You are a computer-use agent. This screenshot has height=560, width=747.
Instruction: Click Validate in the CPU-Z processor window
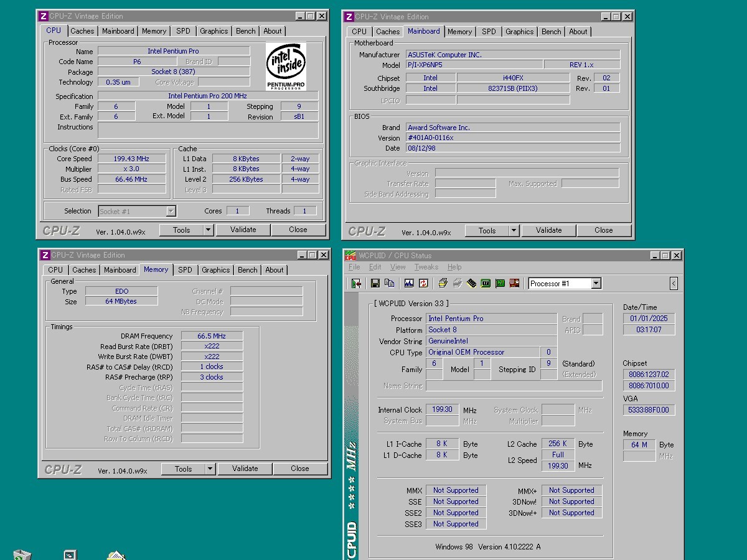point(243,230)
